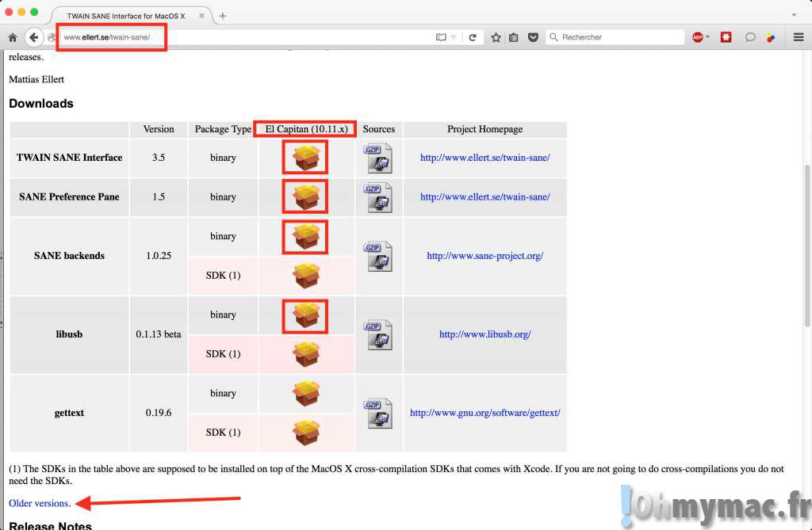Download libusb SDK package
The height and width of the screenshot is (530, 812).
[x=305, y=354]
